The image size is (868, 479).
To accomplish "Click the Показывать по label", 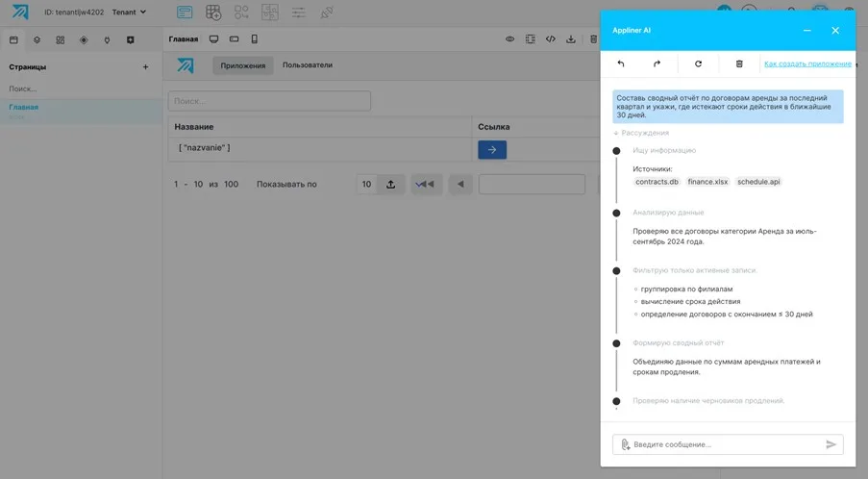I will (x=286, y=185).
